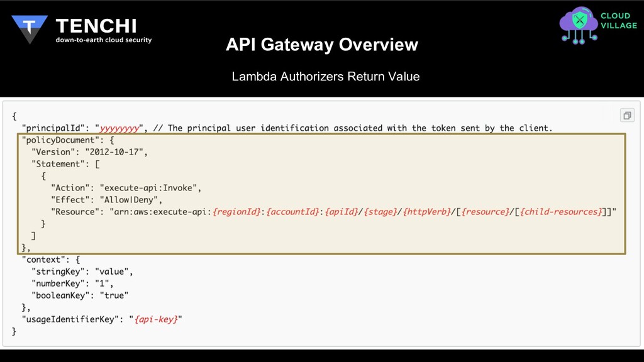Viewport: 644px width, 362px height.
Task: Click the {accountId} placeholder in Resource
Action: [x=292, y=212]
